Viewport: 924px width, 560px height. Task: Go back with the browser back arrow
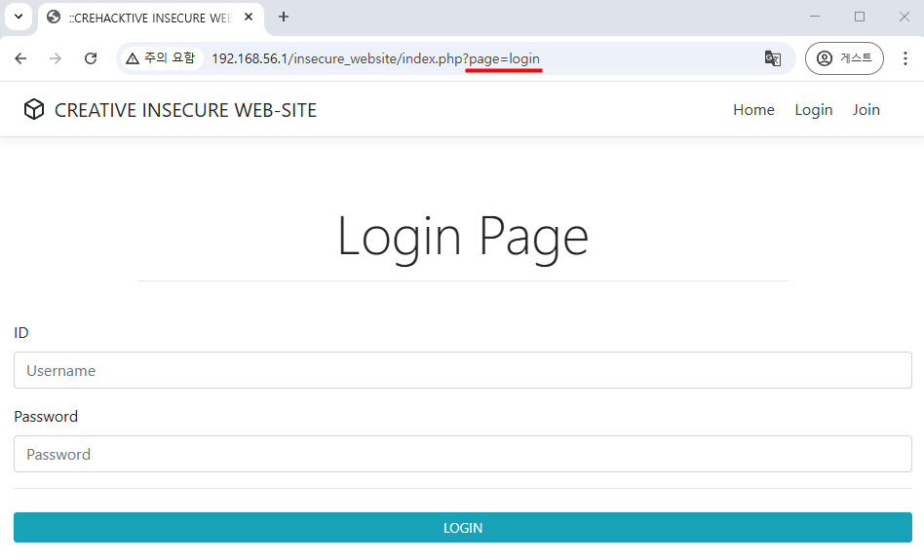coord(20,58)
